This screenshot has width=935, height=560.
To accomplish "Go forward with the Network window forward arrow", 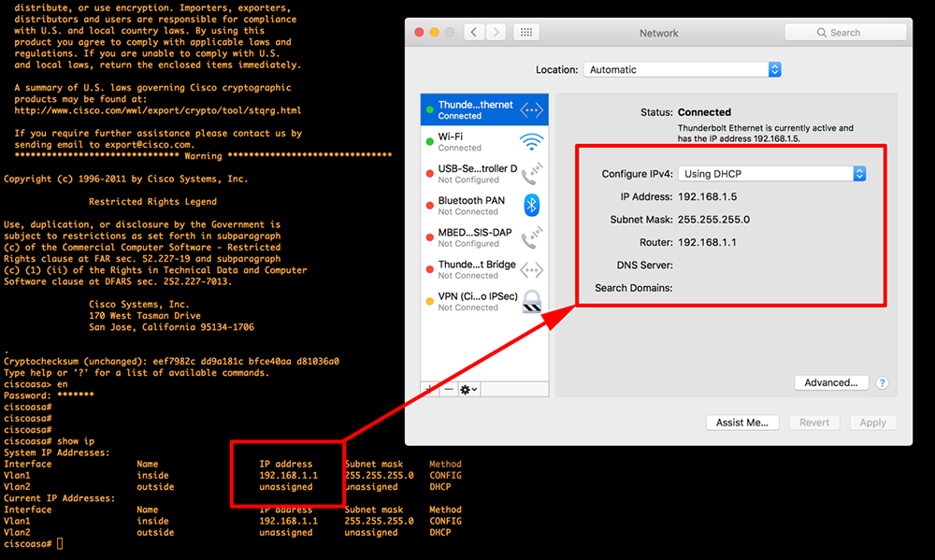I will (x=496, y=32).
